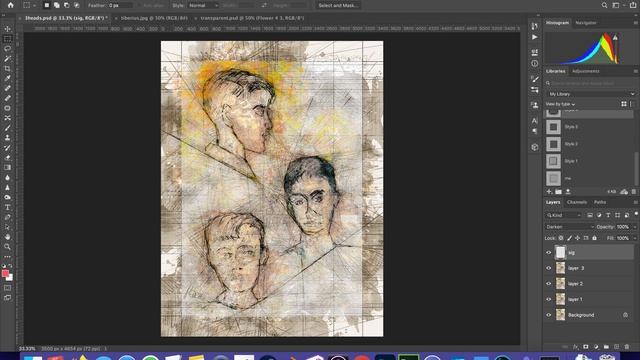Open the Actions panel play icon
Screen dimensions: 640x360
click(x=535, y=37)
